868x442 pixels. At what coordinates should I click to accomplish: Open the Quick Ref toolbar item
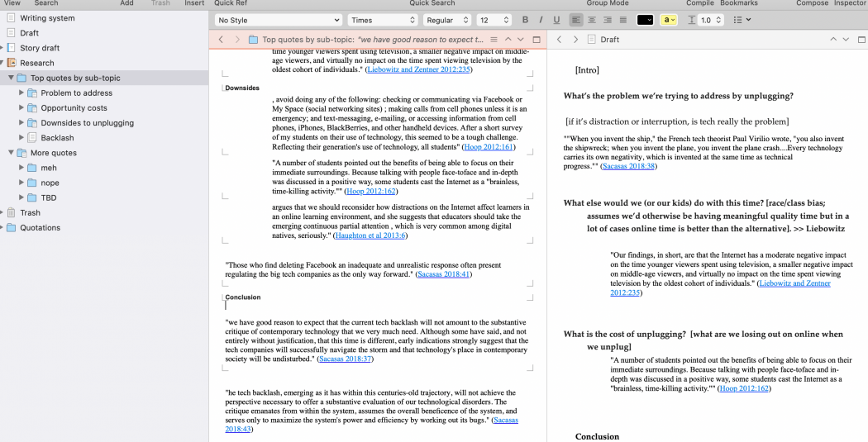tap(231, 2)
